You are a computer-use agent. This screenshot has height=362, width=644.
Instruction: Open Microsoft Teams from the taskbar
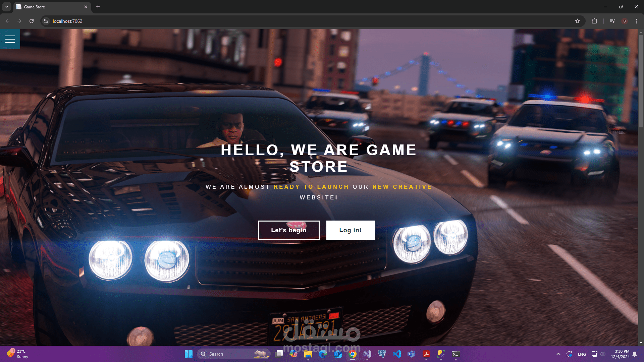[x=412, y=354]
